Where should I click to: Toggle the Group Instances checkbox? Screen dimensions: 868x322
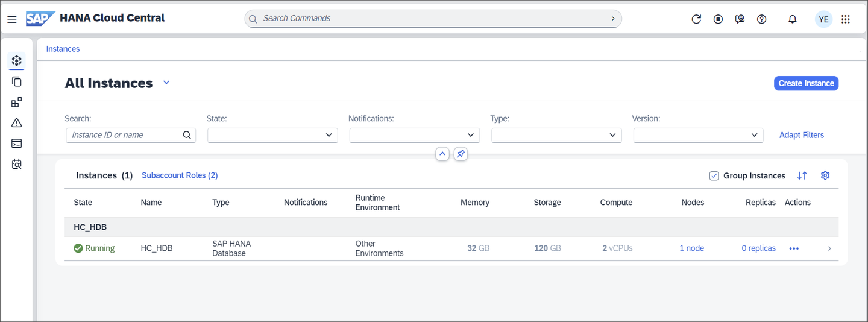pyautogui.click(x=714, y=175)
